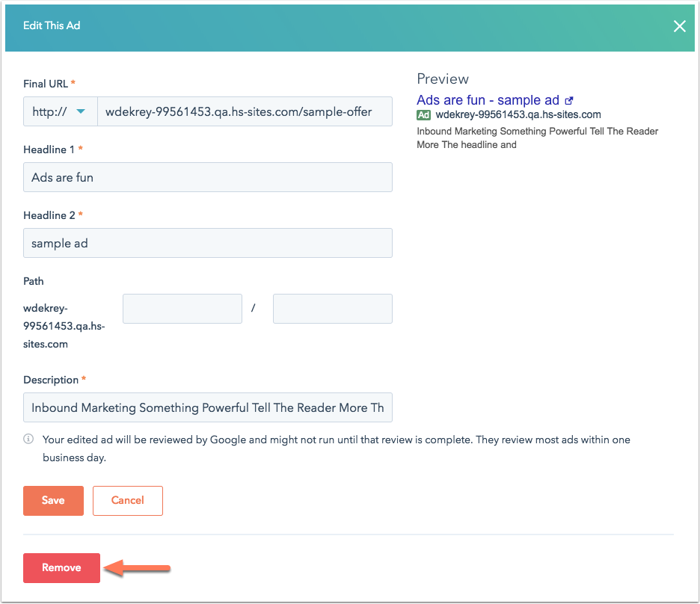Click the Google review notice text
The height and width of the screenshot is (604, 700).
coord(337,449)
